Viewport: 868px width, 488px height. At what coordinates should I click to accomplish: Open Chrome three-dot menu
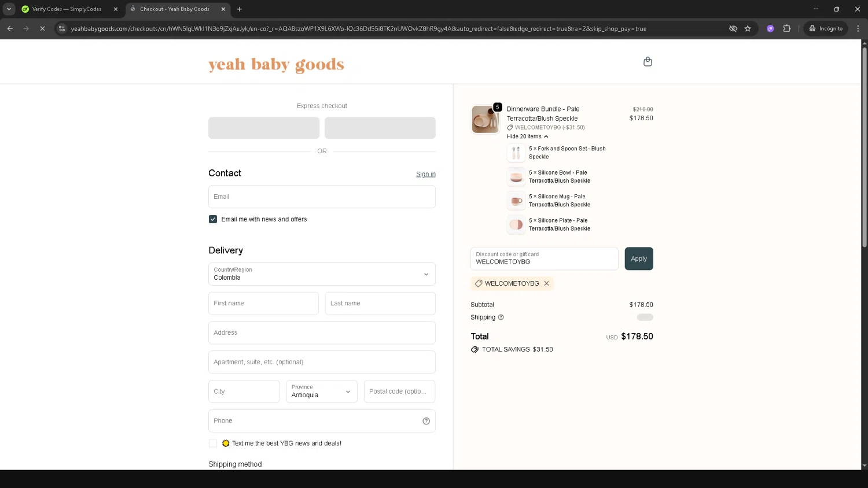pyautogui.click(x=858, y=28)
